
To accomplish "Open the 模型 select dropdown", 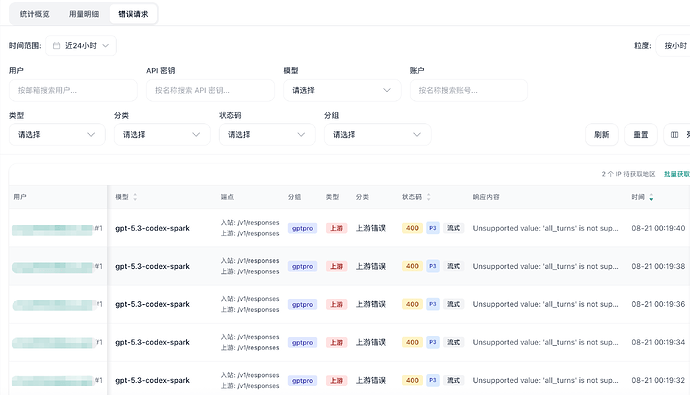I will (x=342, y=91).
